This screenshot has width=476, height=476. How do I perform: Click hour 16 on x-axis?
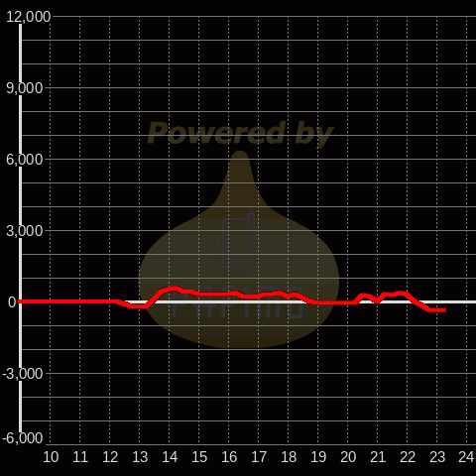point(229,457)
